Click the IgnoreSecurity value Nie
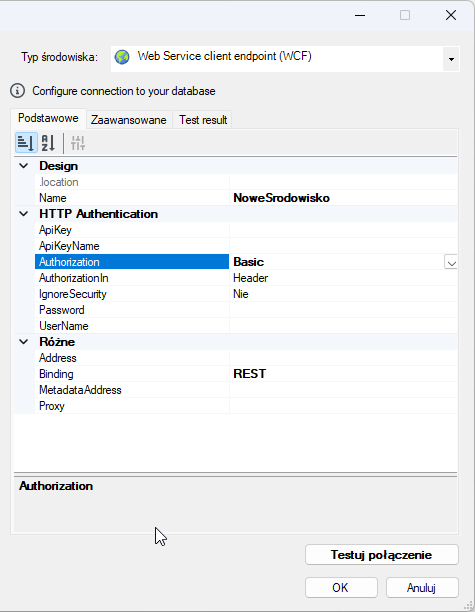 (x=241, y=294)
